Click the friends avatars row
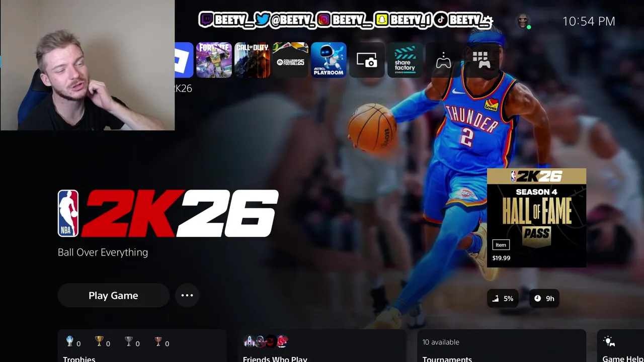644x362 pixels. [266, 341]
